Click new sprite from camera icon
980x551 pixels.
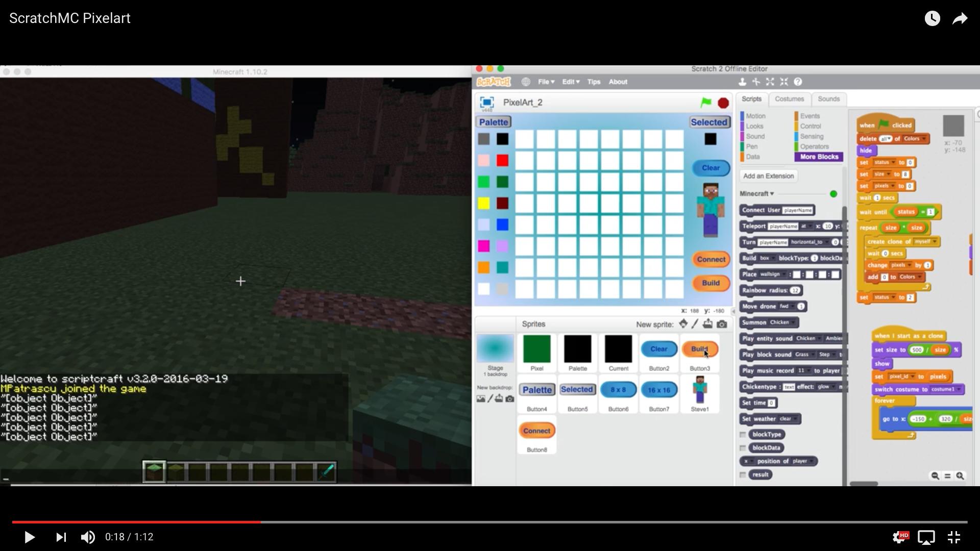click(722, 324)
